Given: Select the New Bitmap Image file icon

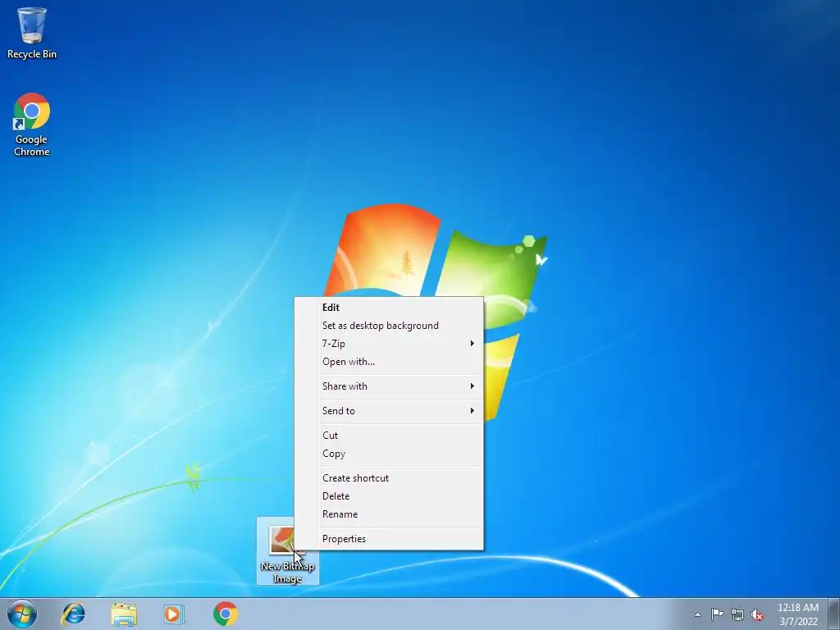Looking at the screenshot, I should 288,552.
